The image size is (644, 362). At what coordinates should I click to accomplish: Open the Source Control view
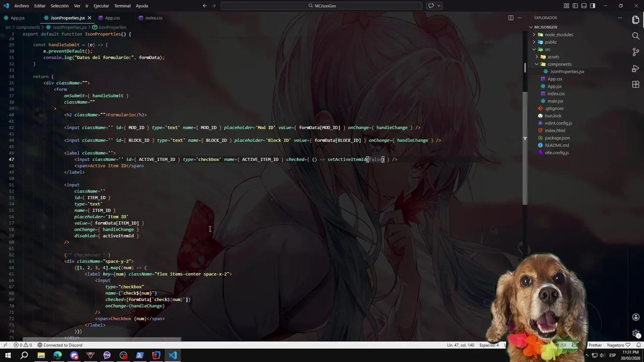coord(635,52)
